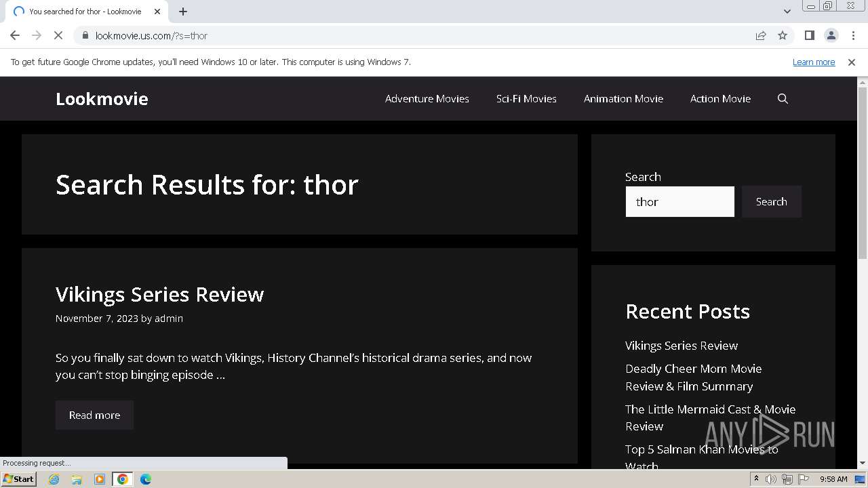Viewport: 868px width, 488px height.
Task: Open the Lookmovie site logo link
Action: tap(102, 99)
